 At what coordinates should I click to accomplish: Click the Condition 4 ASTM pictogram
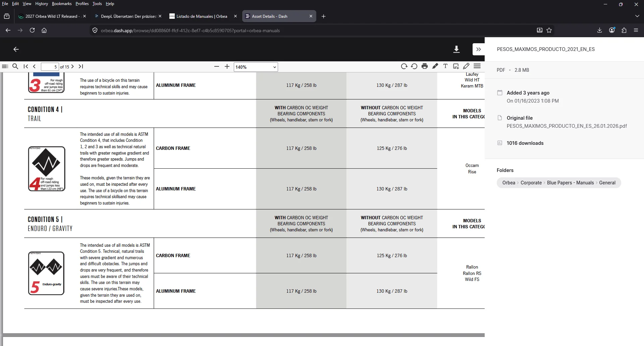tap(47, 169)
